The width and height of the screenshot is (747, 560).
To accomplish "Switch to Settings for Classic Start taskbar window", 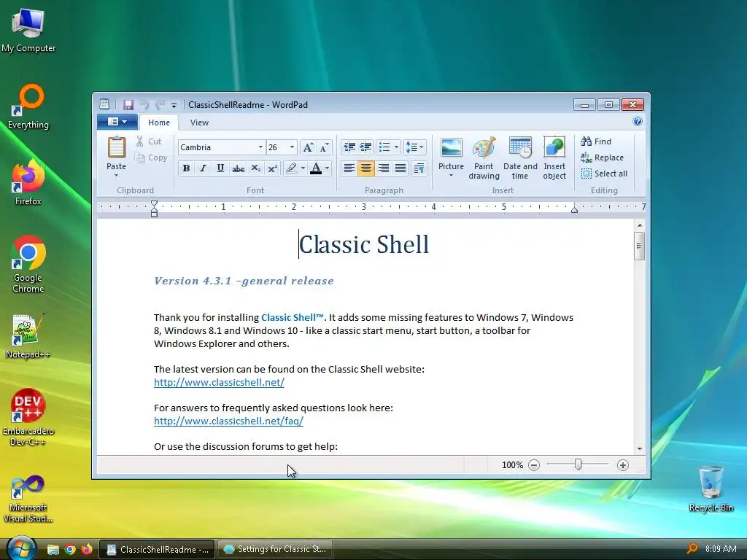I will pos(275,549).
